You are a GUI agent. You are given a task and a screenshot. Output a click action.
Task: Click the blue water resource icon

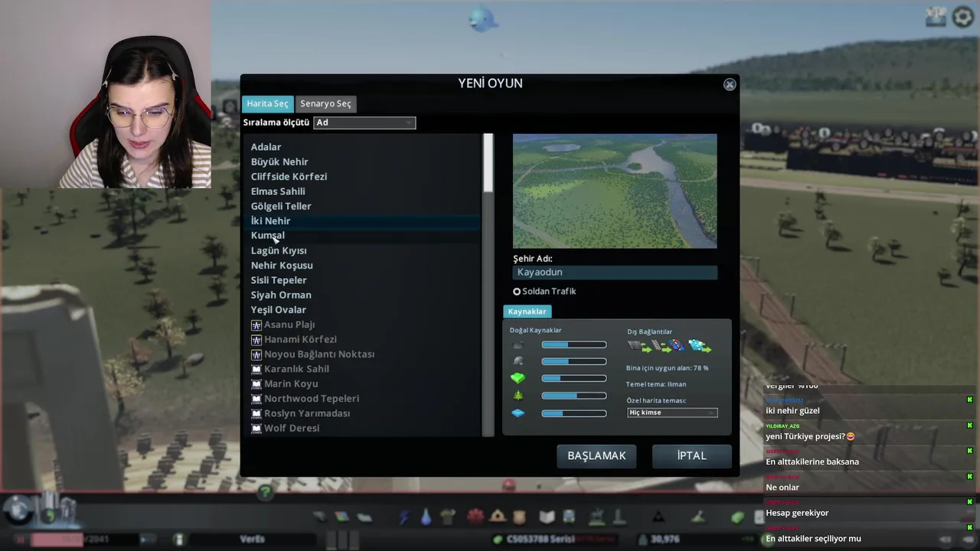[518, 413]
